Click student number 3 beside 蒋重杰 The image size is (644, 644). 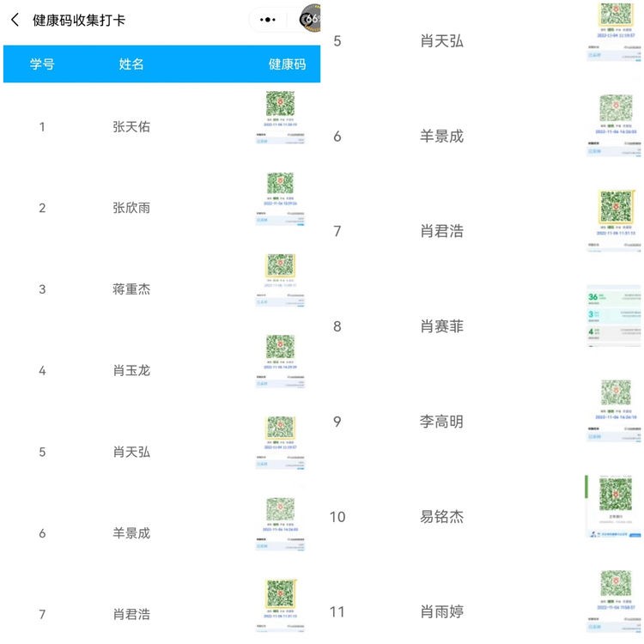(42, 289)
